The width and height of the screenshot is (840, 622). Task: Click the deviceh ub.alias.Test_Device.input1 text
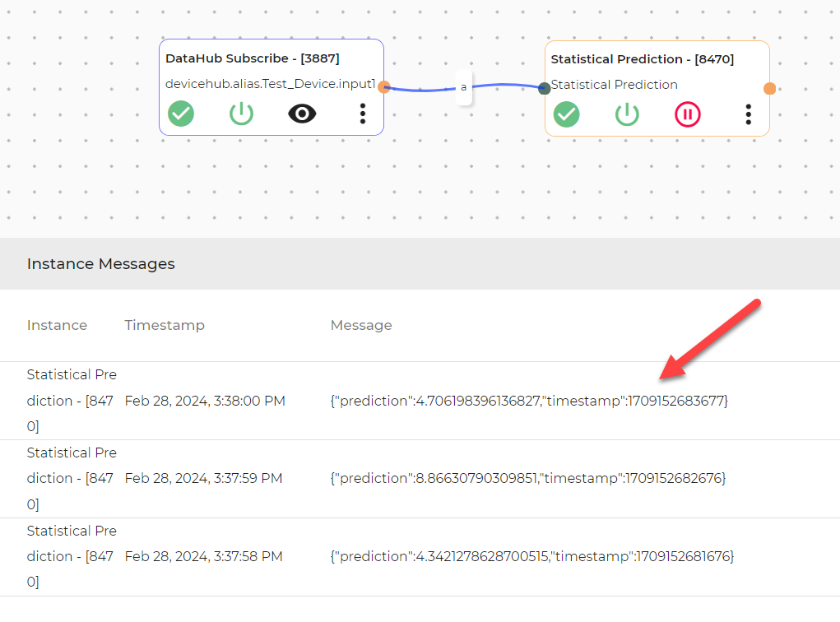(x=270, y=83)
